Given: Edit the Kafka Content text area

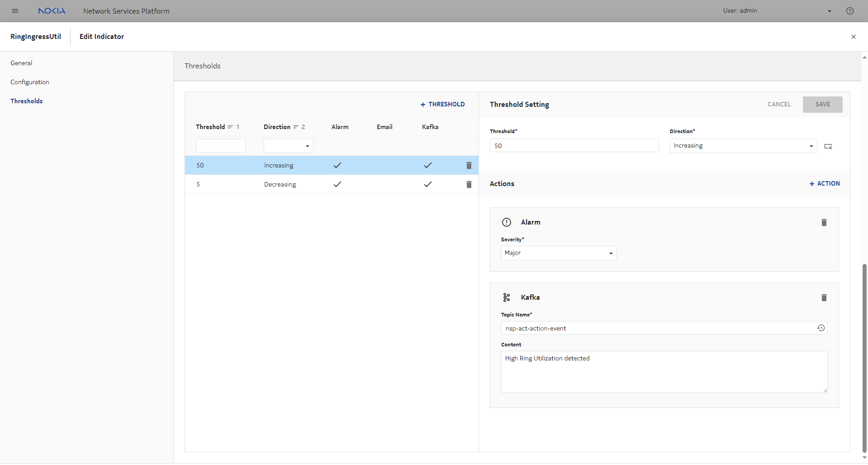Looking at the screenshot, I should 664,372.
